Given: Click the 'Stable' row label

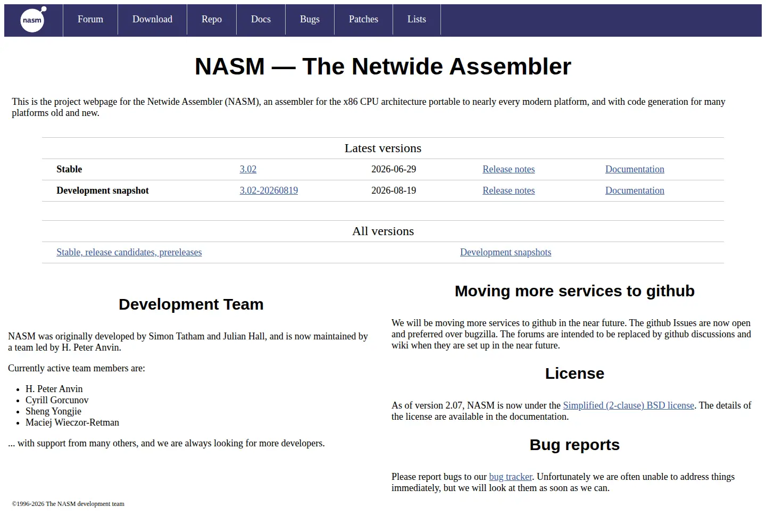Looking at the screenshot, I should pyautogui.click(x=69, y=169).
